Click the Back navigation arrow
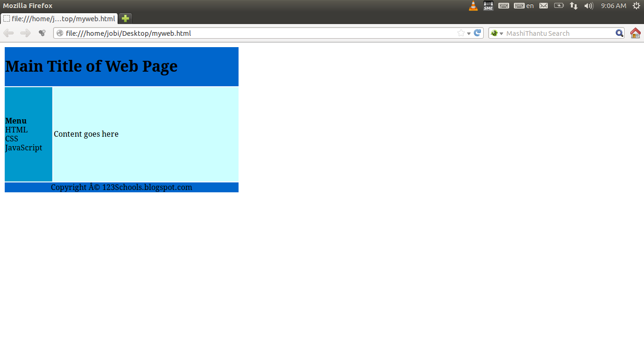The height and width of the screenshot is (362, 644). click(x=8, y=33)
